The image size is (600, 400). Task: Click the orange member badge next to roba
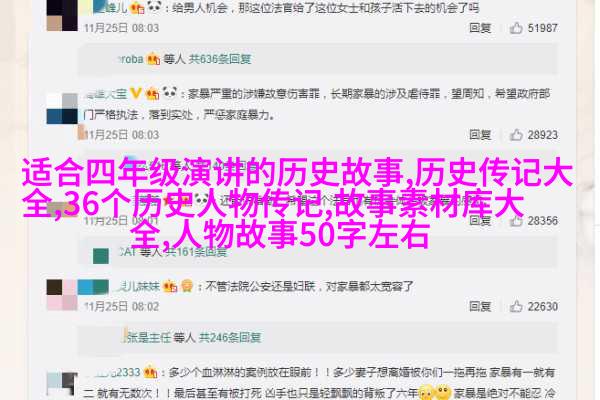153,59
